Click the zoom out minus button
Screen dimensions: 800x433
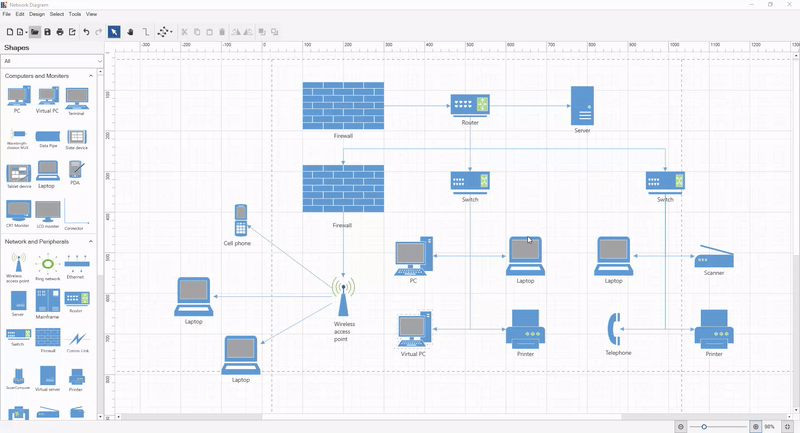click(x=681, y=427)
